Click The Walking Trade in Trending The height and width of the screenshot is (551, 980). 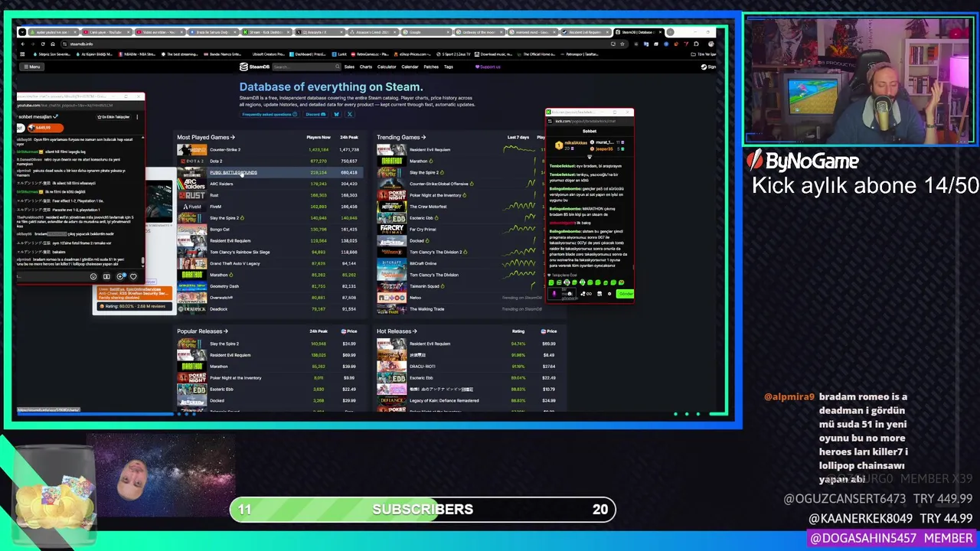tap(427, 309)
